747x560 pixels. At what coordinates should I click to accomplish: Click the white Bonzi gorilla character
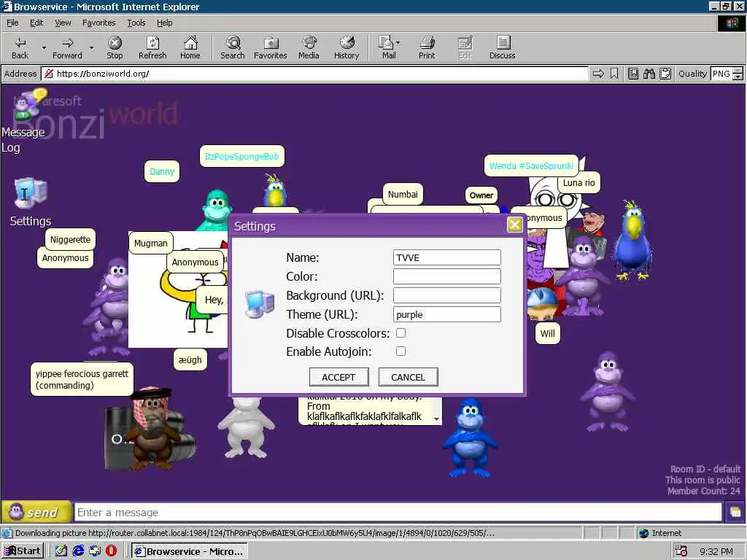coord(246,429)
